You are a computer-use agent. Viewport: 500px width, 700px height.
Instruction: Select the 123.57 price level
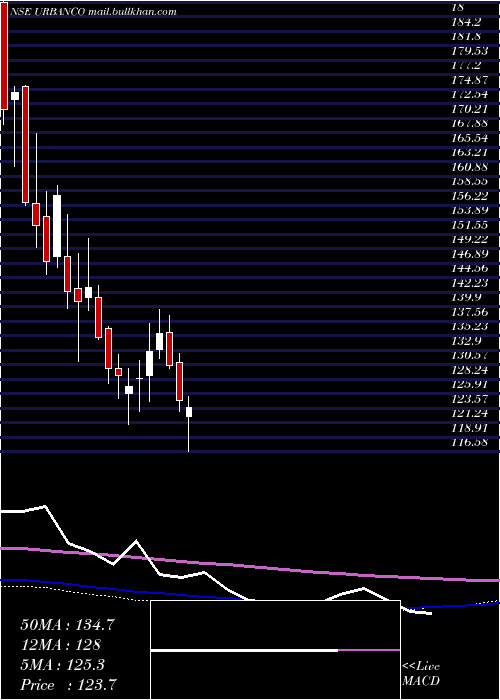coord(470,398)
